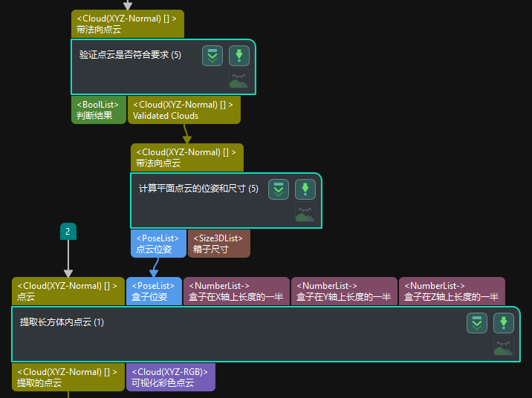Click the Cloud(XYZ-RGB) 可视化彩色点云 output port

[x=171, y=377]
